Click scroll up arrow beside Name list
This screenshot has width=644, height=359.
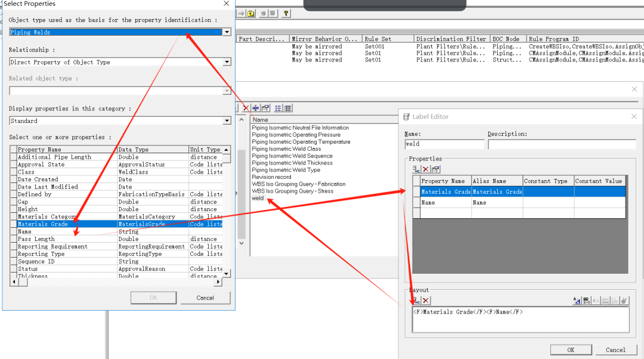pyautogui.click(x=241, y=120)
